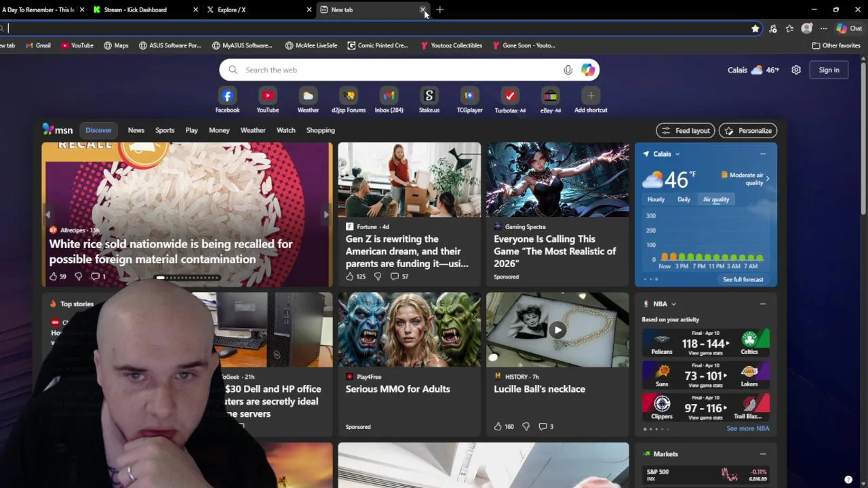Switch weather card to Daily
The width and height of the screenshot is (868, 488).
click(x=684, y=199)
